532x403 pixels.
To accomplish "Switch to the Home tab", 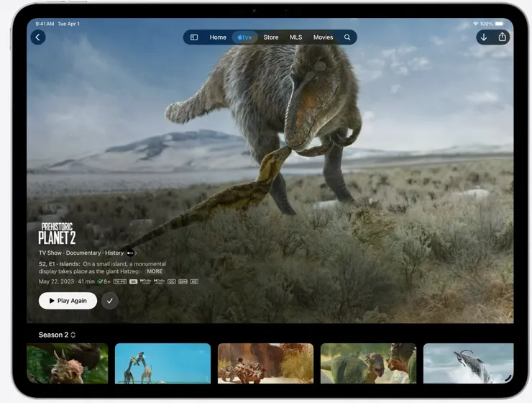I will click(218, 37).
